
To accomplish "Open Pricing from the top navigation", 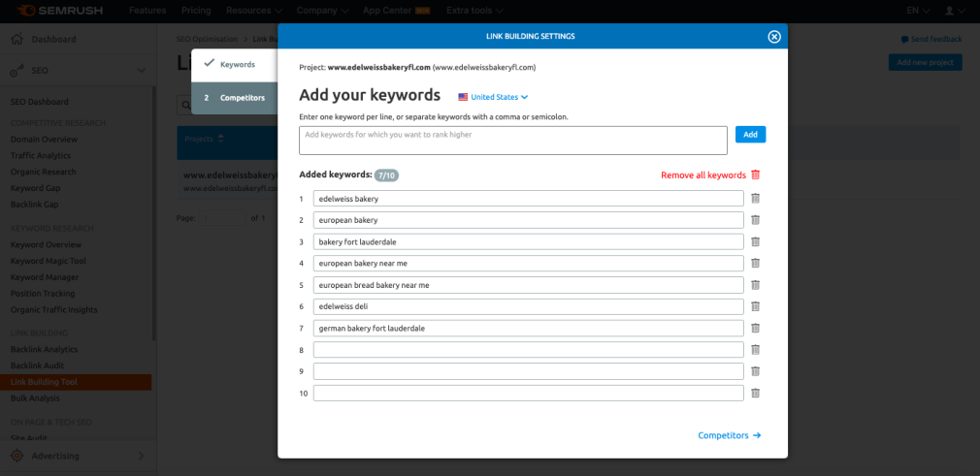I will [196, 11].
